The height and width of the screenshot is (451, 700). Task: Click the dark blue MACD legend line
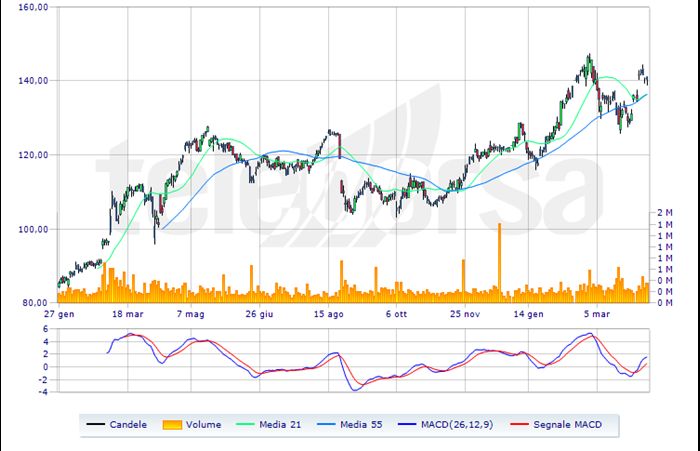tap(416, 424)
